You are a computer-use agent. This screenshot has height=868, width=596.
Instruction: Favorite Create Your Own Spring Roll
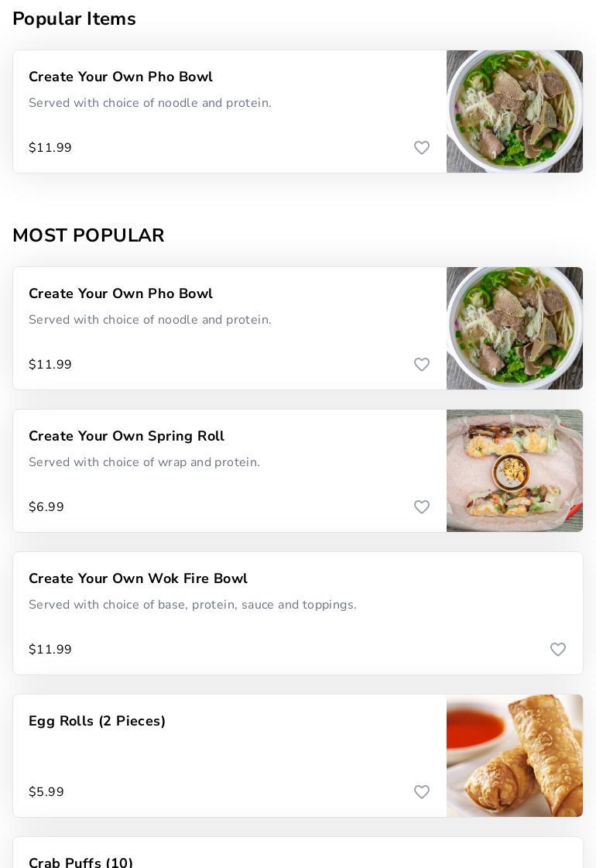(x=422, y=507)
